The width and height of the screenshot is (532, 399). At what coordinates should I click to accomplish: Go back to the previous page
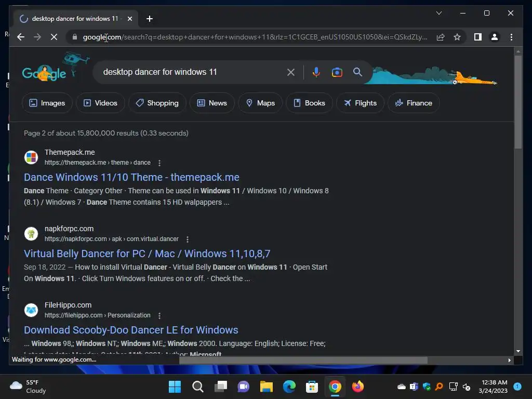(21, 37)
